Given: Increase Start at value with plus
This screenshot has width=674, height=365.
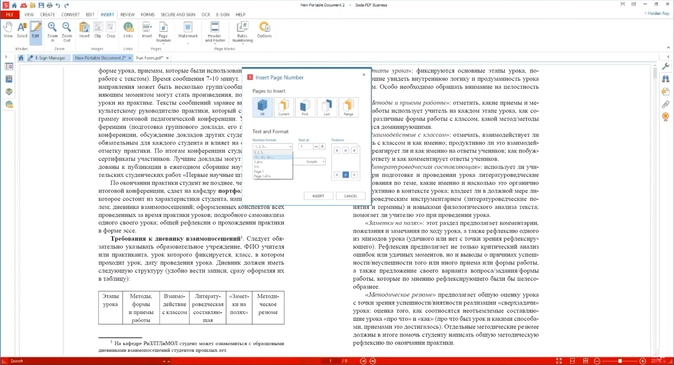Looking at the screenshot, I should [x=322, y=147].
